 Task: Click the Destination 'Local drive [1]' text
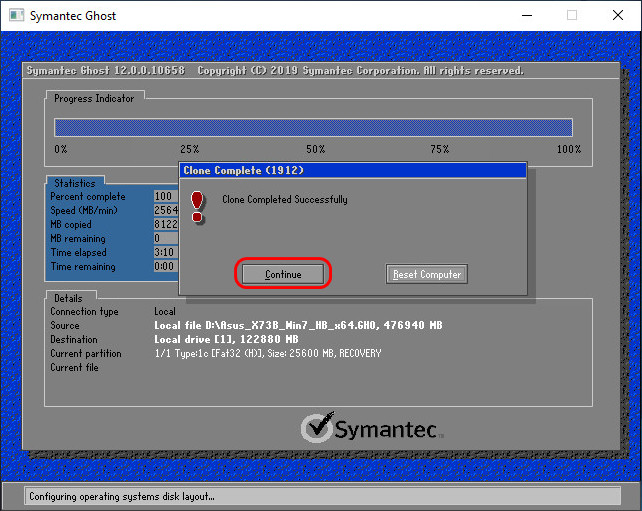tap(226, 339)
